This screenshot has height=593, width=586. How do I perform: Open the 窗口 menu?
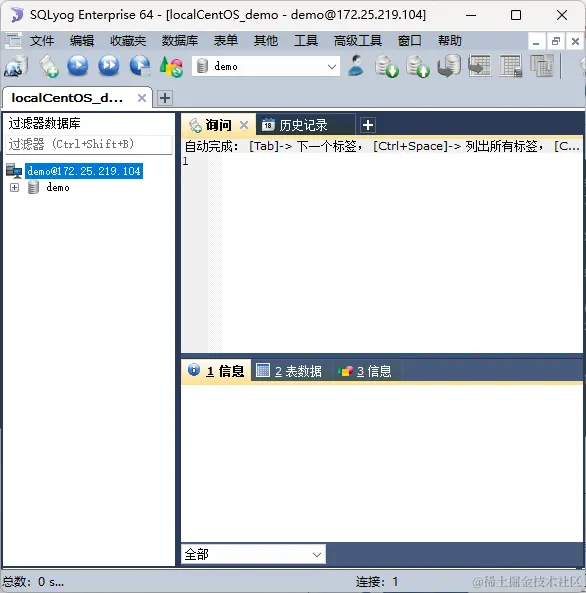coord(409,40)
